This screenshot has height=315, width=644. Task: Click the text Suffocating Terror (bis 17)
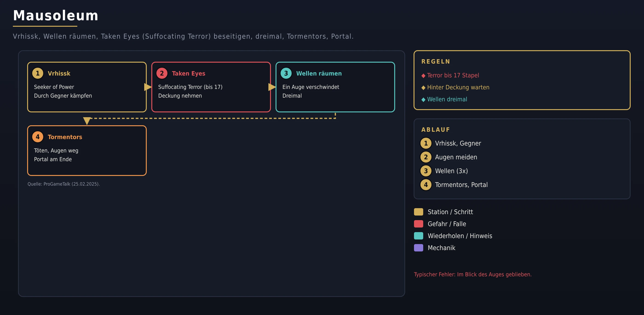click(190, 87)
